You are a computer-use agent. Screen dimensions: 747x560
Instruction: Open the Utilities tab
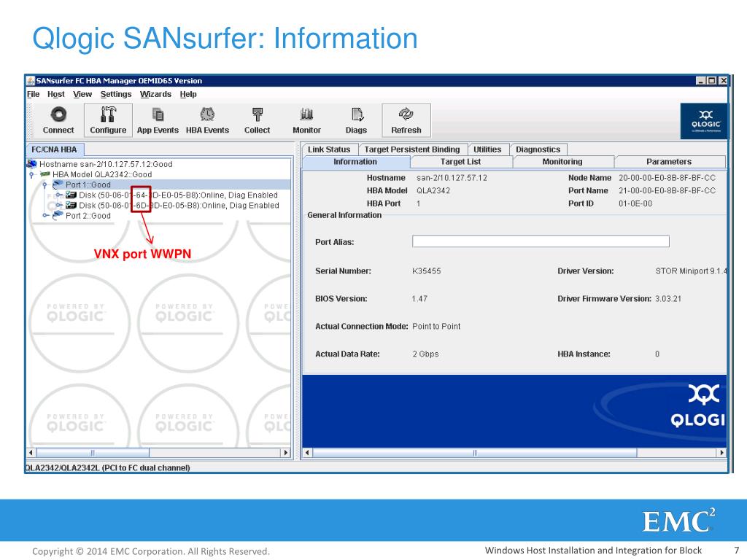[487, 149]
